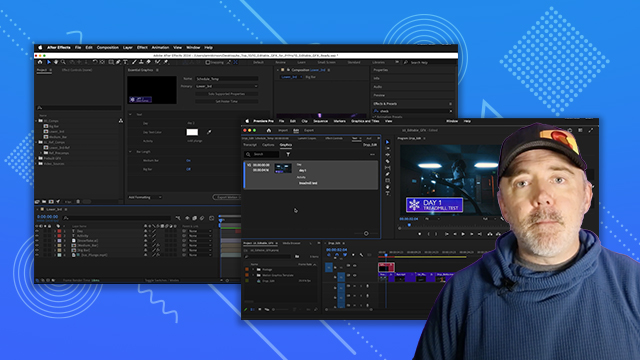Open the Graphics and Titles menu in Premiere Pro
Image resolution: width=640 pixels, height=360 pixels.
point(365,121)
